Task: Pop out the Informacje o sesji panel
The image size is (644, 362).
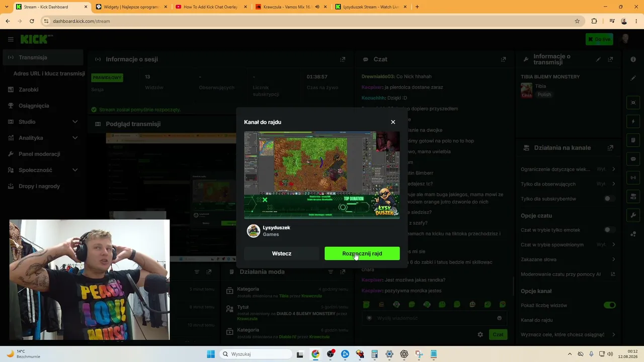Action: pyautogui.click(x=343, y=59)
